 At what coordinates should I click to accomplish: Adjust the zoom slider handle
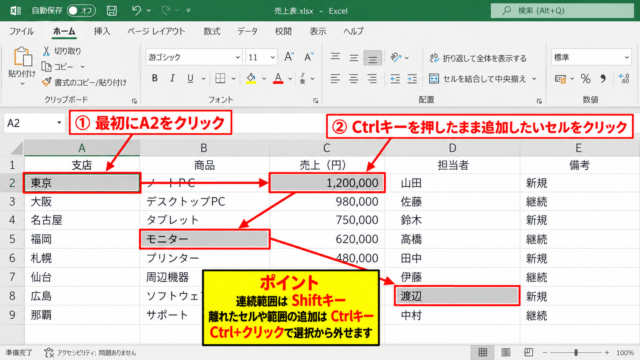pyautogui.click(x=576, y=352)
